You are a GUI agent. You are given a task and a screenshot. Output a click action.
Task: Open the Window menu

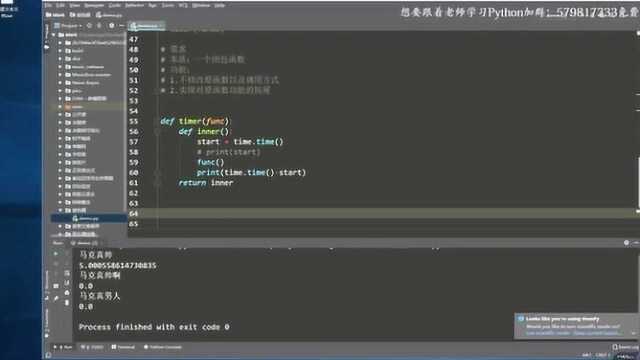tap(201, 5)
